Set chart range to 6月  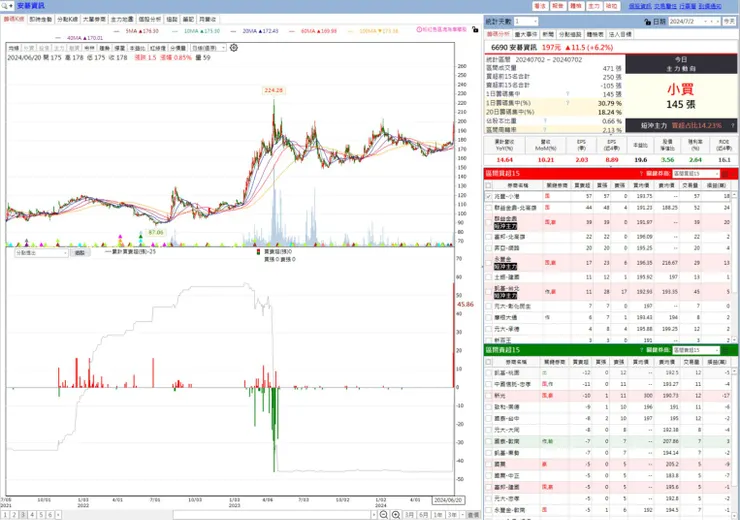click(424, 515)
